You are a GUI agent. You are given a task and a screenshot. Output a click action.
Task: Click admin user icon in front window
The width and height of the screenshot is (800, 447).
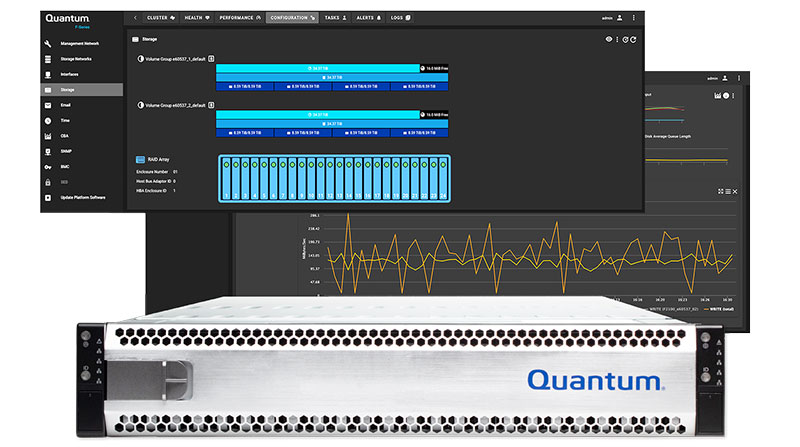coord(619,18)
